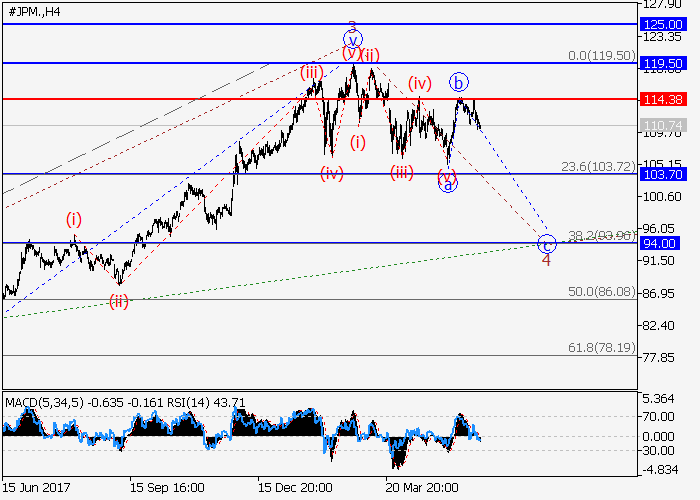Click the MACD(5,34,5) indicator label

(44, 402)
